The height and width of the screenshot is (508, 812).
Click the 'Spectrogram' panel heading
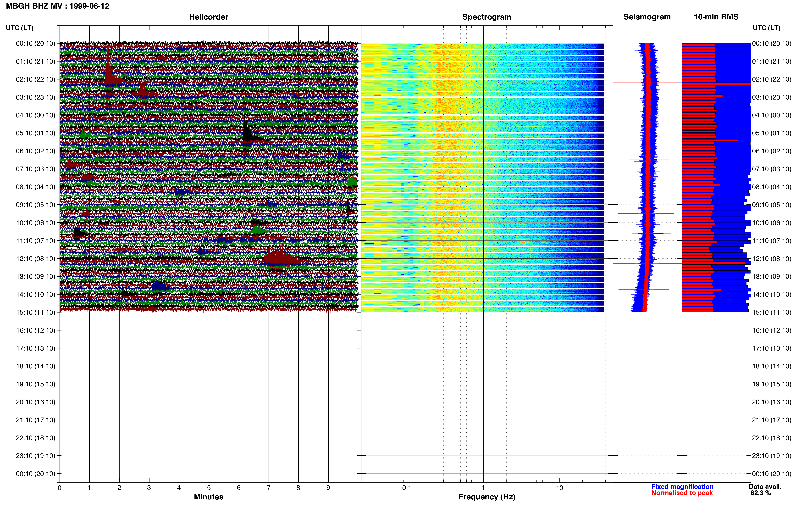(487, 17)
